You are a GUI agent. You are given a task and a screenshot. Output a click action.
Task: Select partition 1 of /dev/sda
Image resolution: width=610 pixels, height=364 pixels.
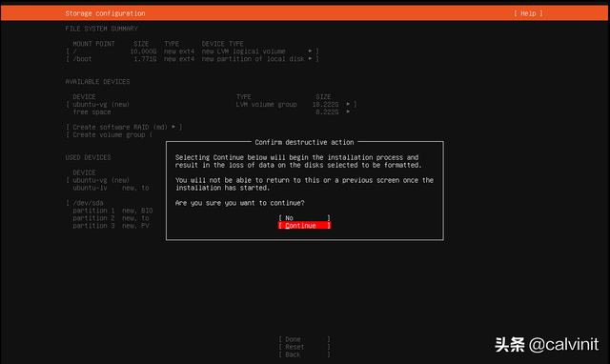tap(112, 211)
